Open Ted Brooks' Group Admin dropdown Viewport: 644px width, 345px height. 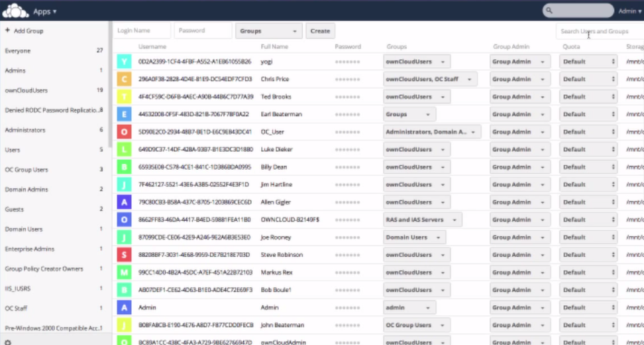click(519, 97)
